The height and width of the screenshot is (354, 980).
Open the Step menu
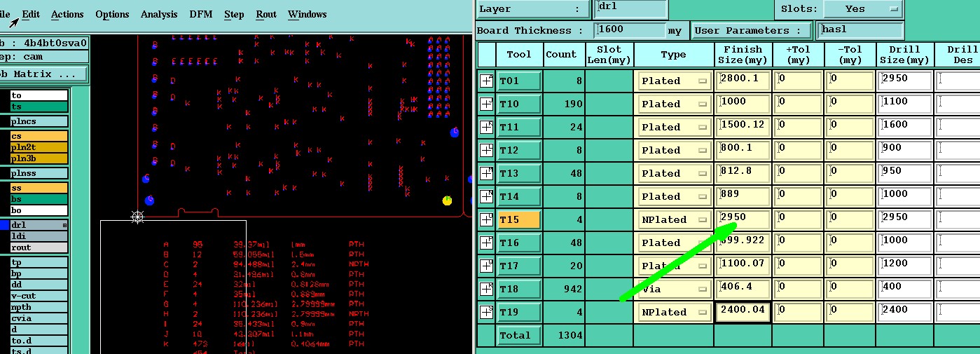coord(234,14)
